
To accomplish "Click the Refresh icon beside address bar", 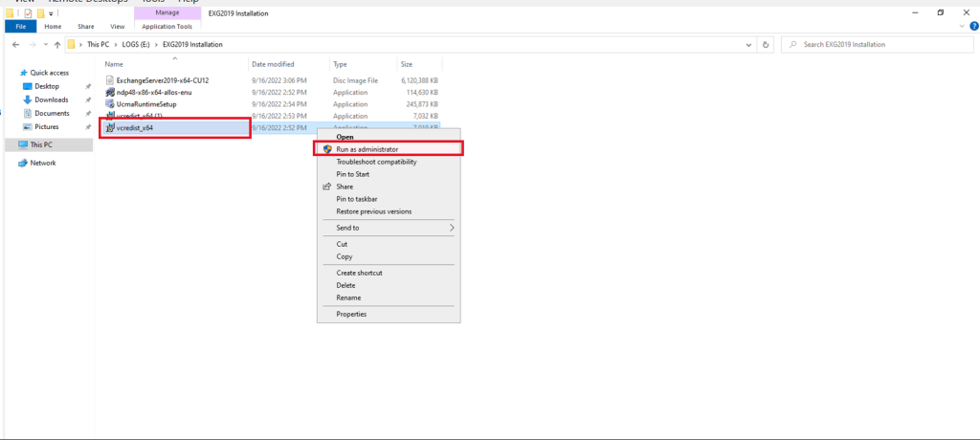I will coord(766,45).
